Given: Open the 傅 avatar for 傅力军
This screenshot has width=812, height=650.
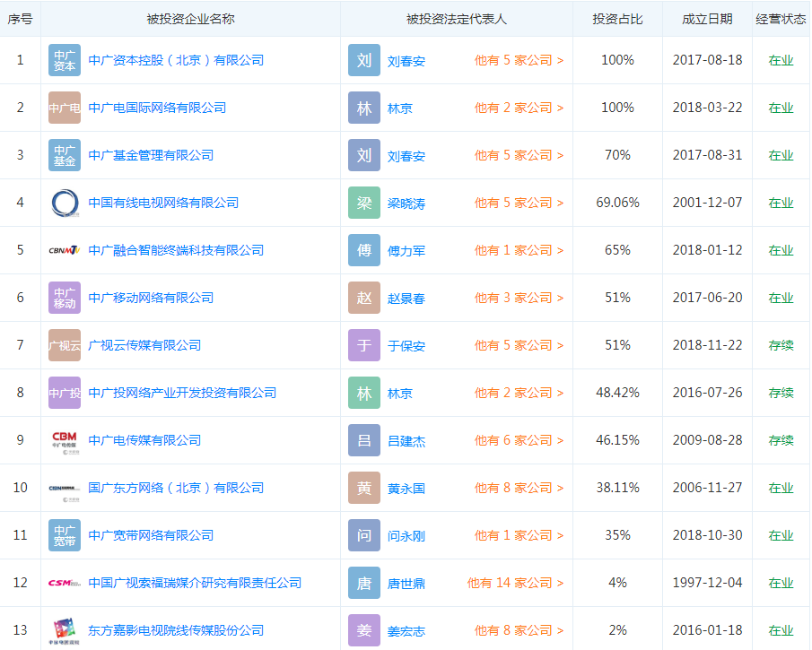Looking at the screenshot, I should point(364,250).
